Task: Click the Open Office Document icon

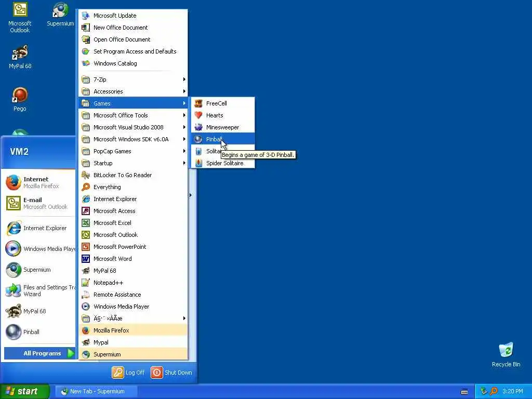Action: (86, 39)
